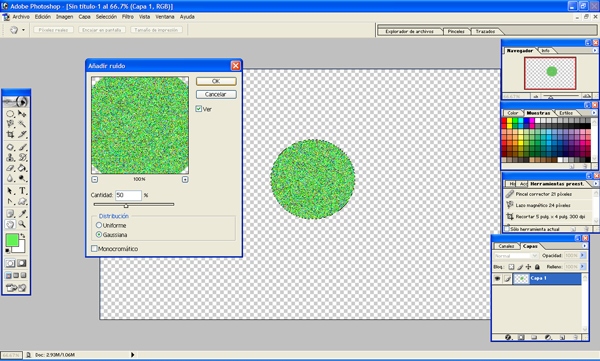Toggle lock all padlock in Capas

[x=537, y=267]
